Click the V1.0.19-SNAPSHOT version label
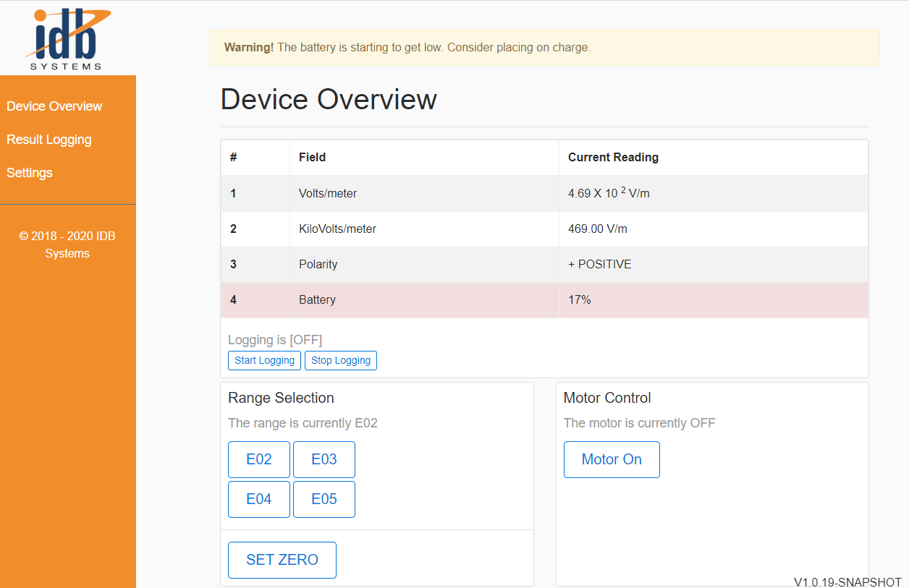 847,582
